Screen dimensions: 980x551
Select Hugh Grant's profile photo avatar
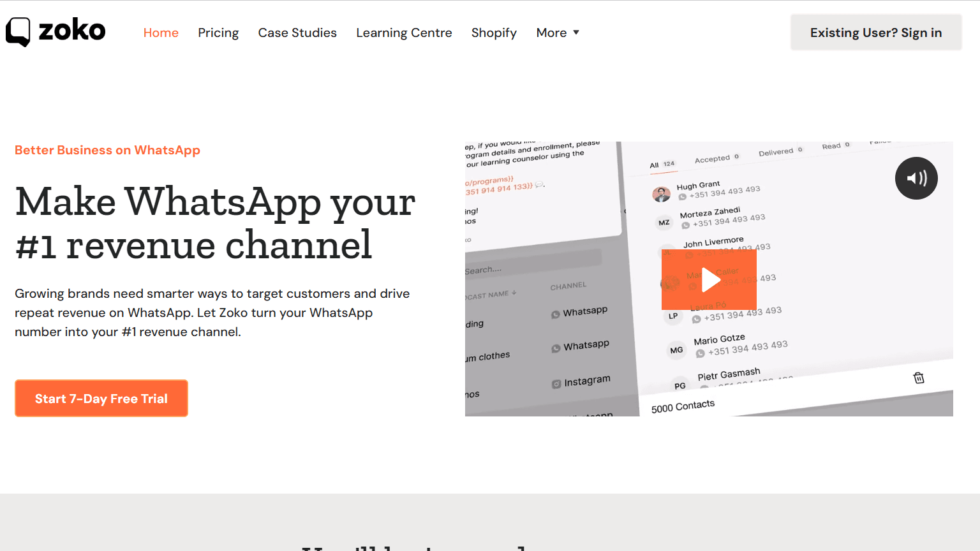[x=661, y=194]
